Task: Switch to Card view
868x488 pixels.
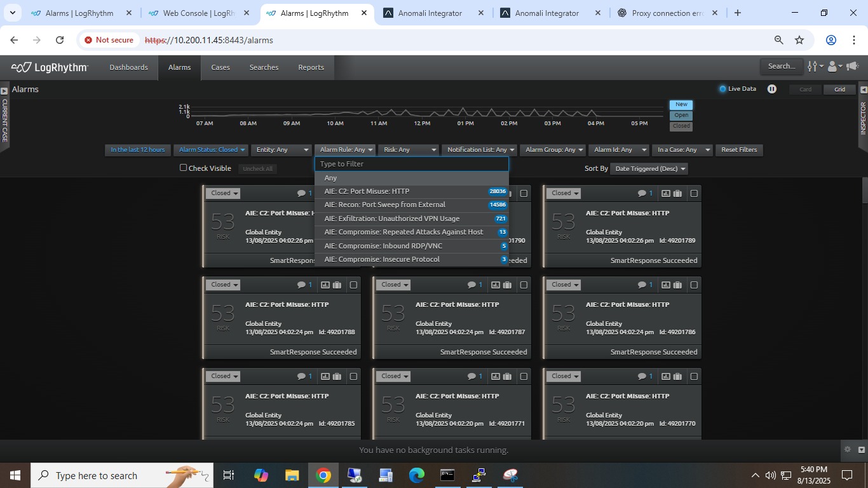Action: click(805, 90)
